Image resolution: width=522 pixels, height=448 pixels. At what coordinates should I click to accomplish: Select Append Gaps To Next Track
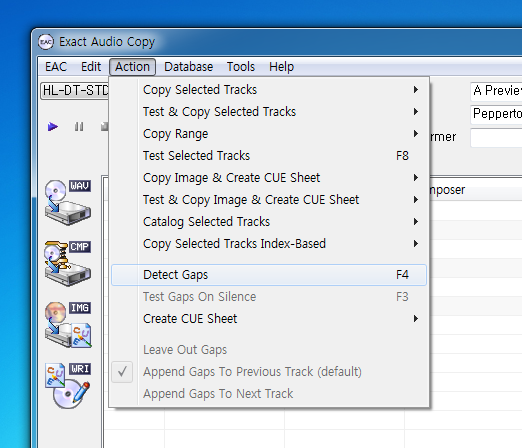pos(269,394)
